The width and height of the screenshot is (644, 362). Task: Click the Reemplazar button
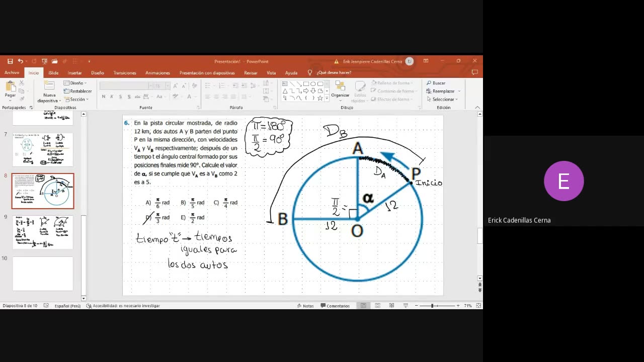[x=440, y=91]
